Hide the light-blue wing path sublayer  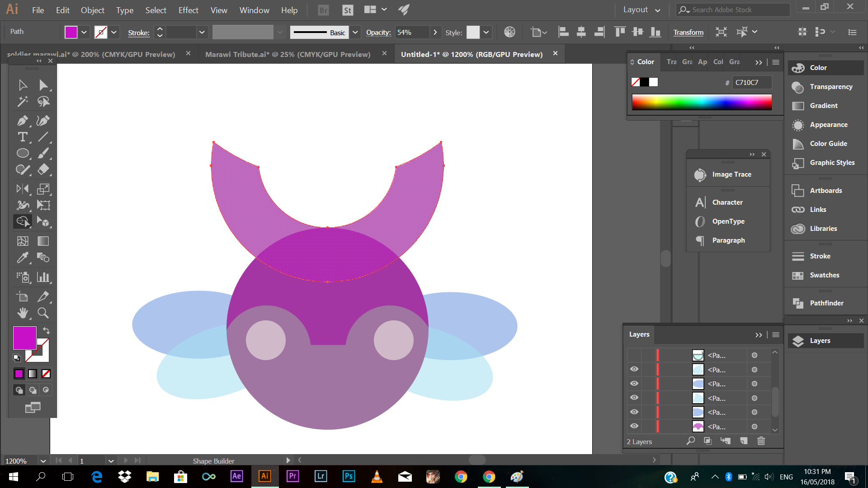coord(634,369)
